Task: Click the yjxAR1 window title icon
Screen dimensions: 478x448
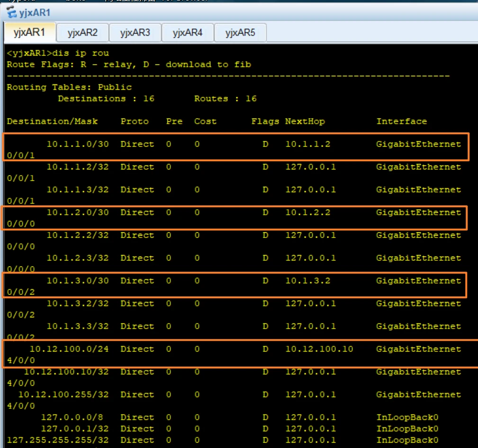Action: tap(11, 12)
